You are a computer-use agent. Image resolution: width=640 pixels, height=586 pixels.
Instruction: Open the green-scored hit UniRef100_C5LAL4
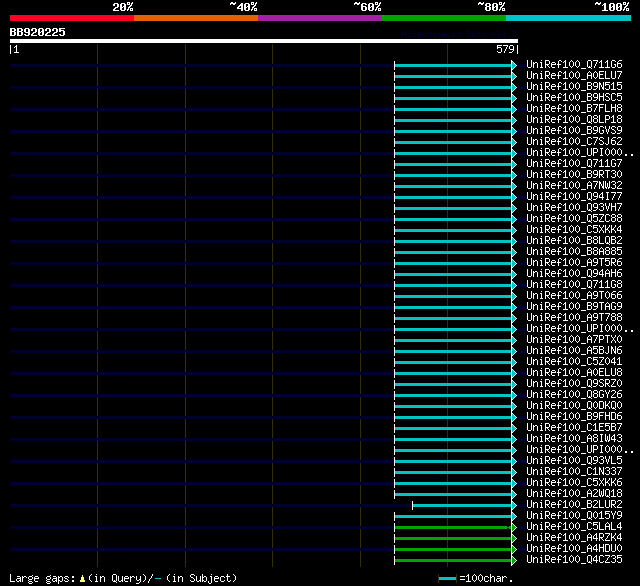pos(574,527)
